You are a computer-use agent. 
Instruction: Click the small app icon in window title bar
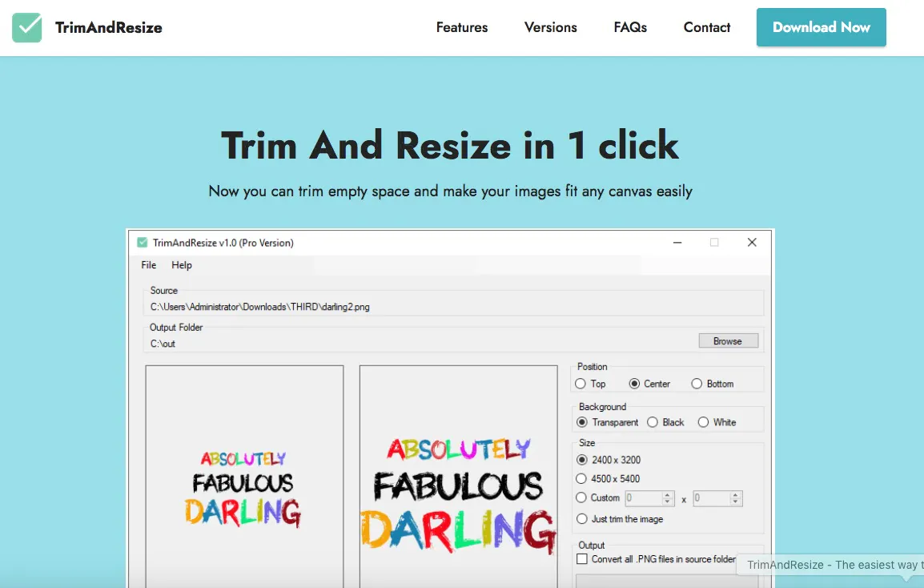pos(142,243)
